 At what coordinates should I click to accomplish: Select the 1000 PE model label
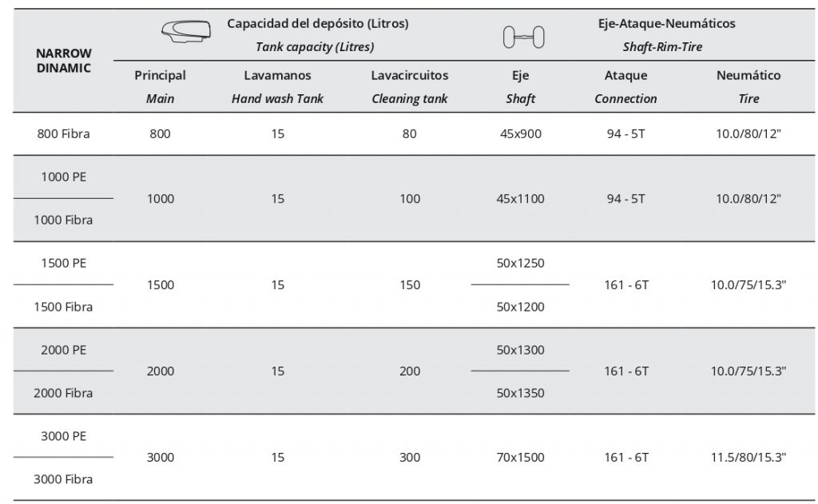point(64,177)
